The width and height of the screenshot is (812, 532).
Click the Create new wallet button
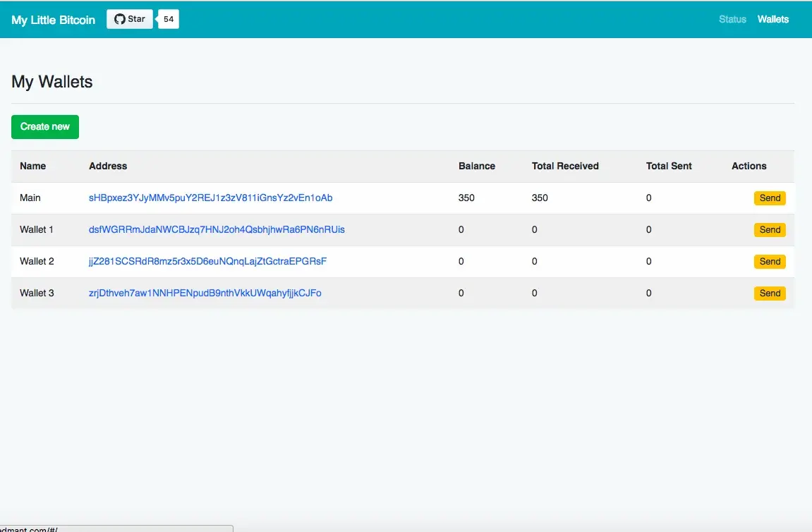[45, 127]
